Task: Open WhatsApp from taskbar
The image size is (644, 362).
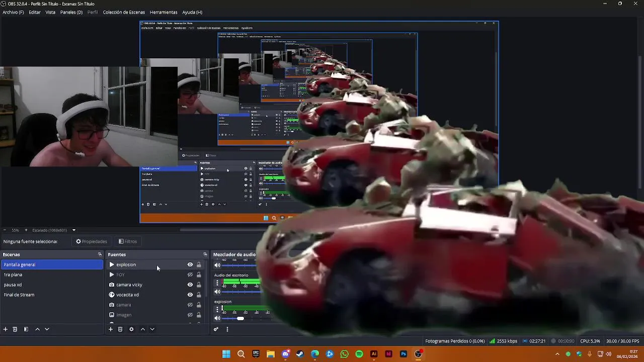Action: click(x=344, y=354)
